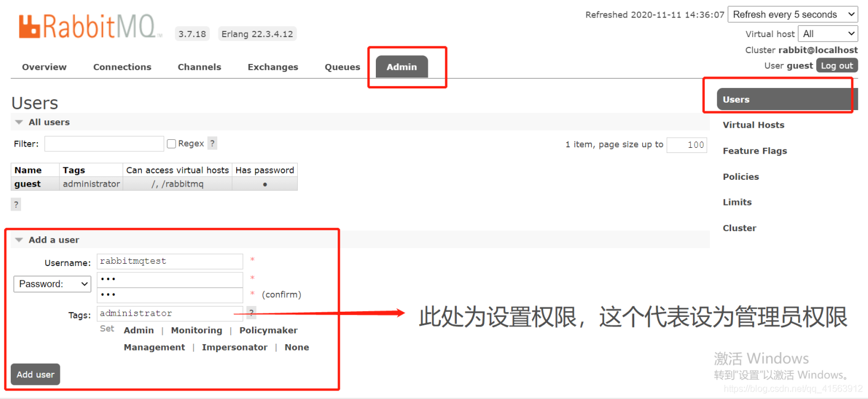Open the Virtual host dropdown
Image resolution: width=868 pixels, height=399 pixels.
coord(828,34)
